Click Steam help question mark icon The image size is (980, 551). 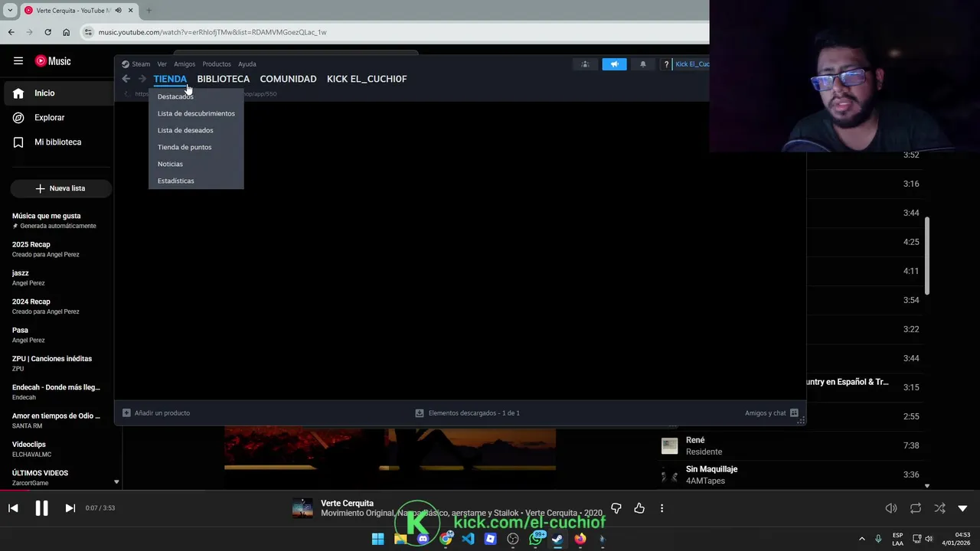(666, 64)
